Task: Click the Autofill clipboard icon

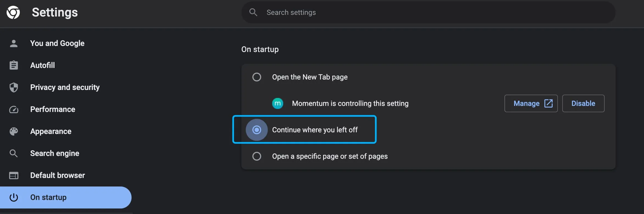Action: click(13, 65)
